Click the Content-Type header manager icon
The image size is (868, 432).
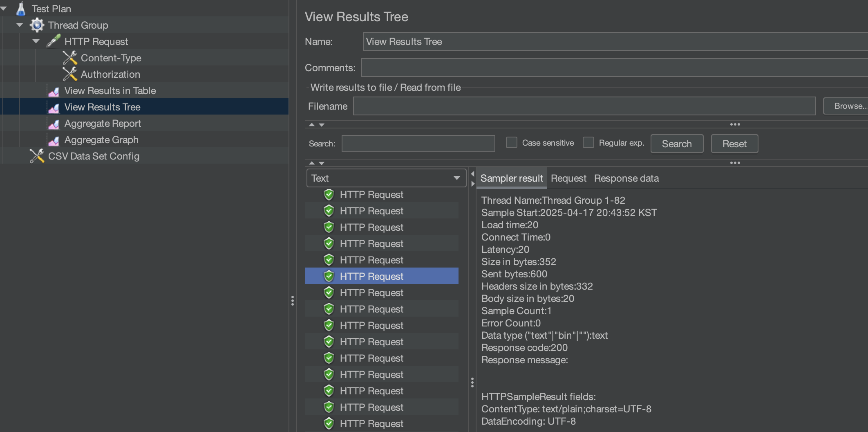pos(70,58)
